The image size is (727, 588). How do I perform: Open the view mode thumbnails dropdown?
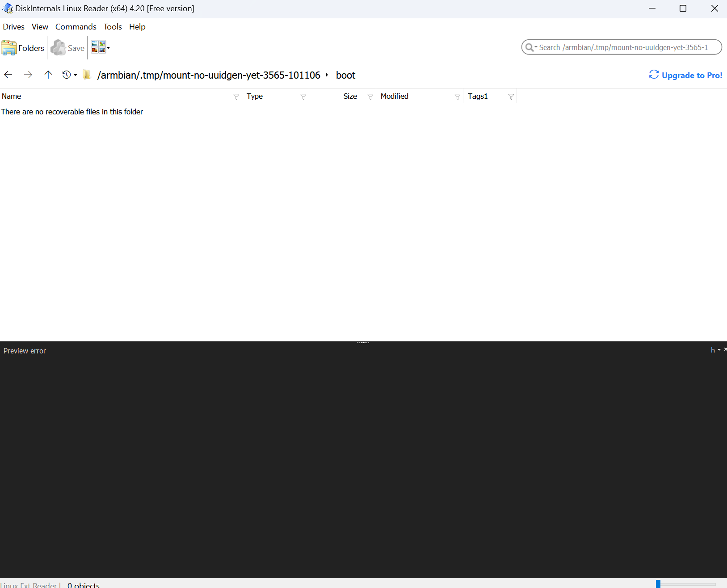(101, 47)
